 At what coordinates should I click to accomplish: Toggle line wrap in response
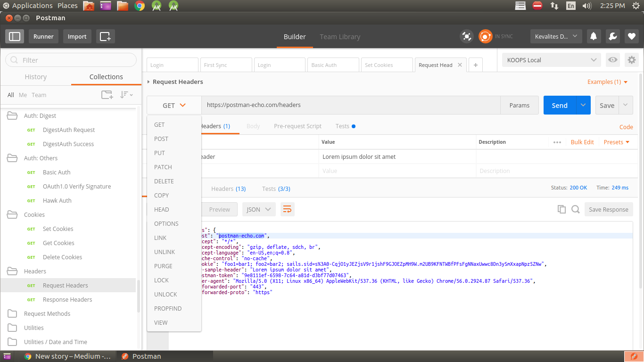pyautogui.click(x=287, y=209)
